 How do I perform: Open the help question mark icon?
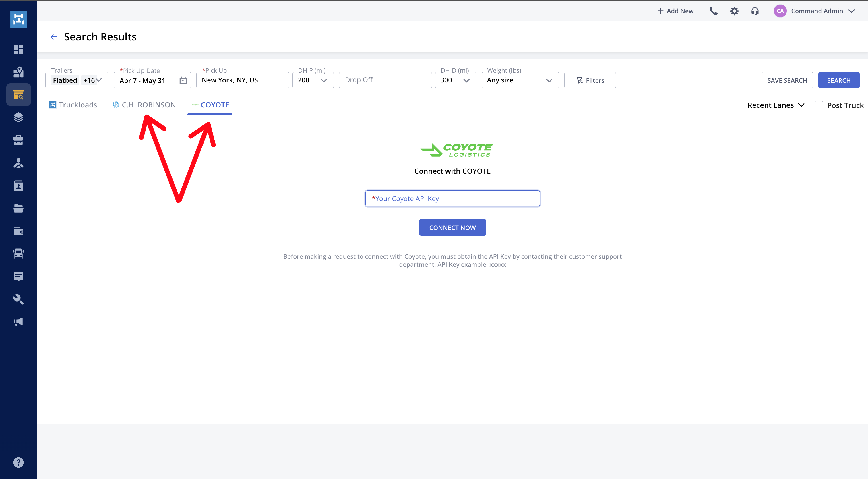[x=19, y=462]
